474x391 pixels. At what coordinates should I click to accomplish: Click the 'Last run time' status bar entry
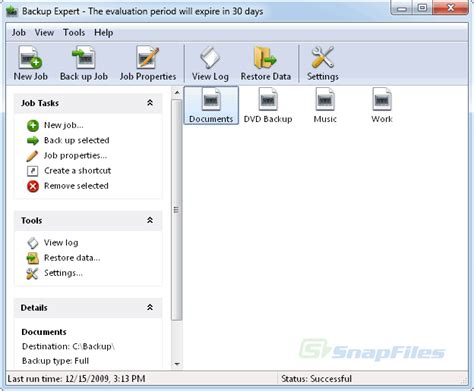(76, 379)
